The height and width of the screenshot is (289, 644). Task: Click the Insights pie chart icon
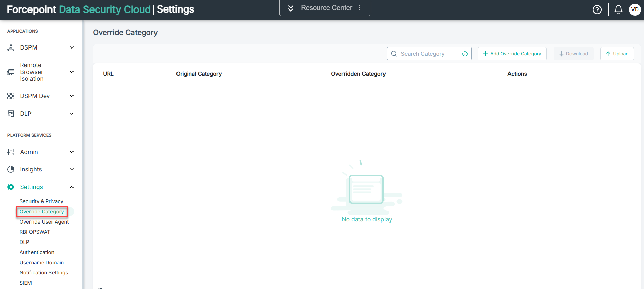click(x=11, y=169)
